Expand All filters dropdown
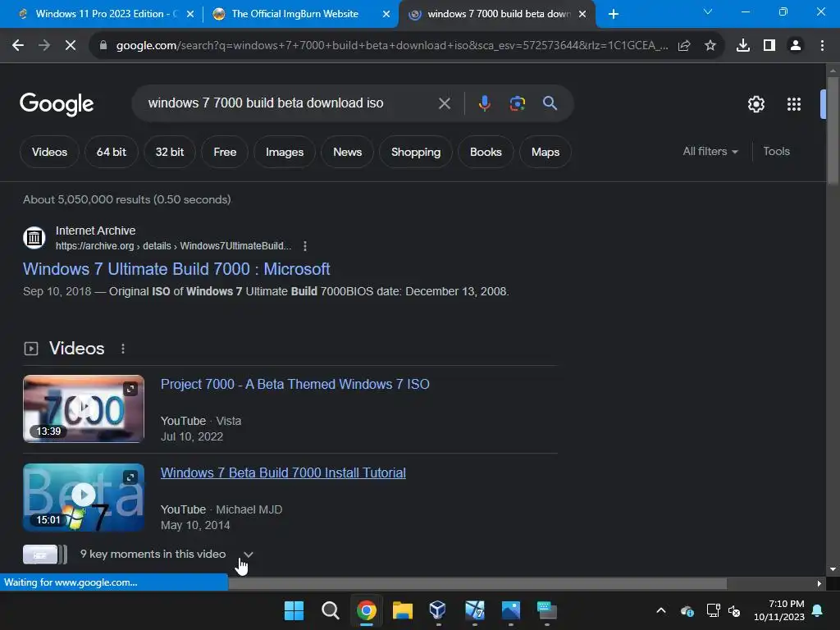Viewport: 840px width, 630px height. (x=710, y=152)
